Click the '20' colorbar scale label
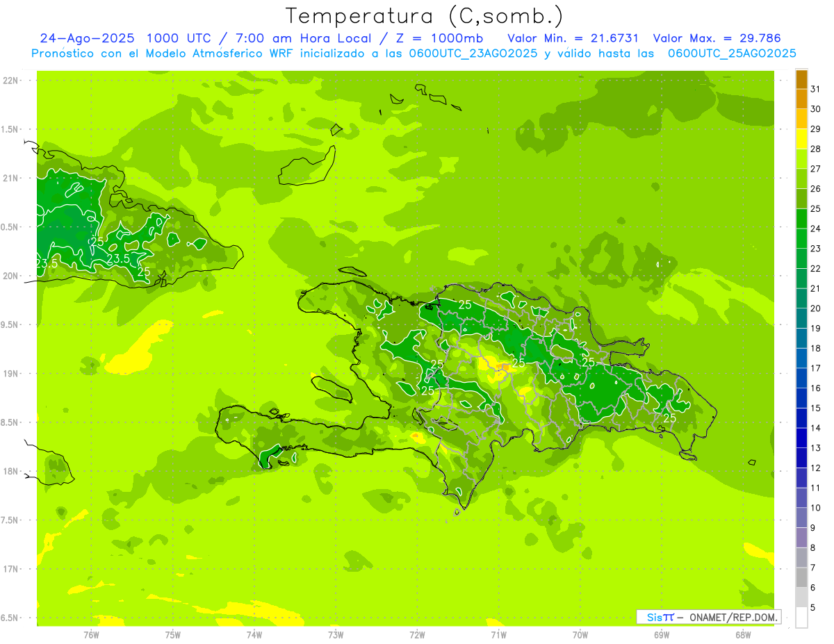Screen dimensions: 834x644 pyautogui.click(x=816, y=308)
